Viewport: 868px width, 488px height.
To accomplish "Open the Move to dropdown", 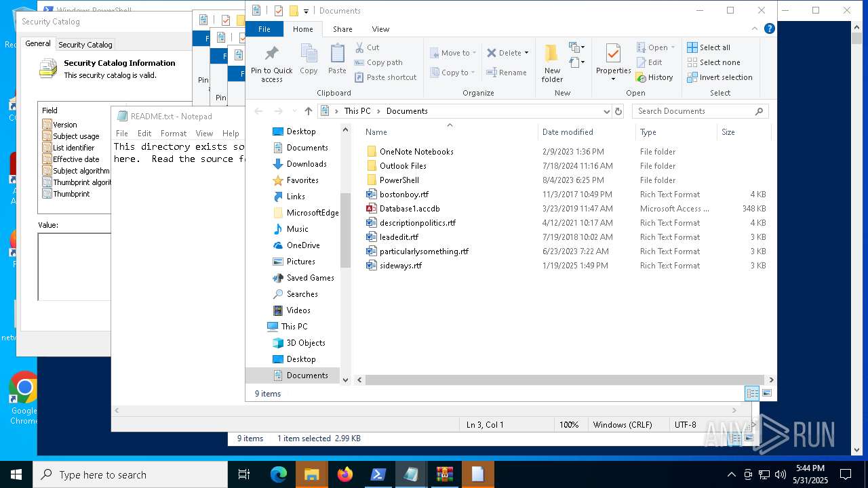I will tap(453, 53).
